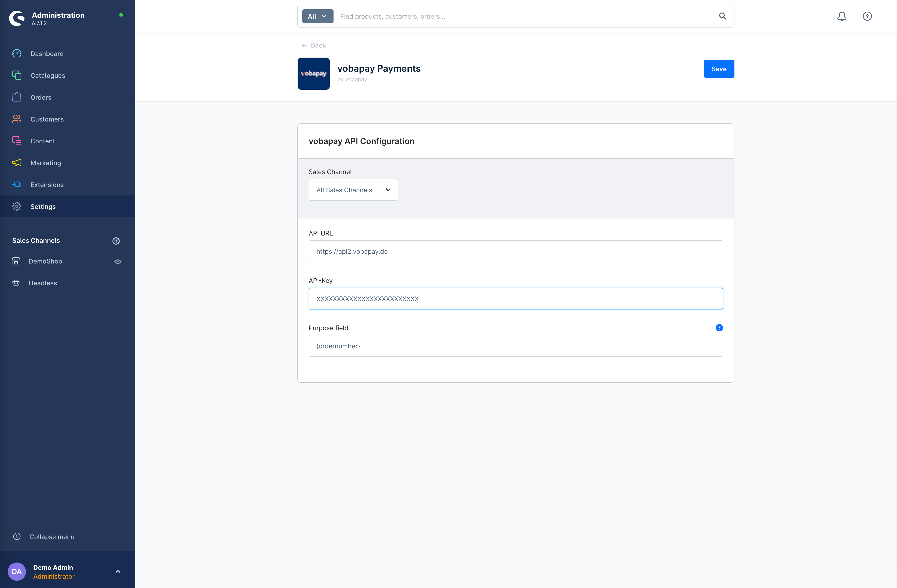897x588 pixels.
Task: Click the Orders bag icon
Action: coord(17,97)
